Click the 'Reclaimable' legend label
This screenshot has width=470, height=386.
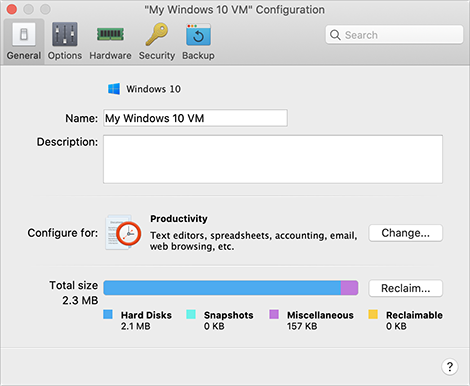pyautogui.click(x=414, y=315)
